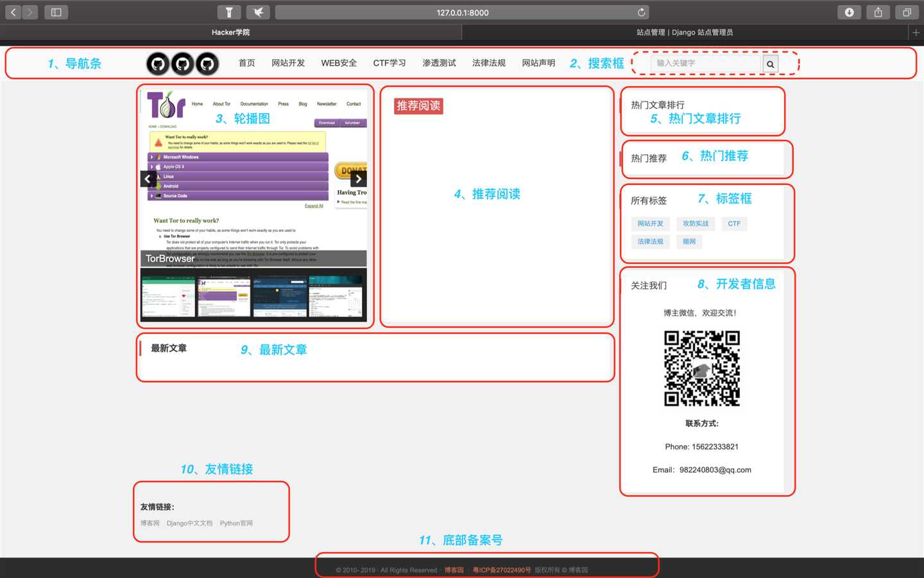Select the 攻防实战 tag

pyautogui.click(x=696, y=223)
